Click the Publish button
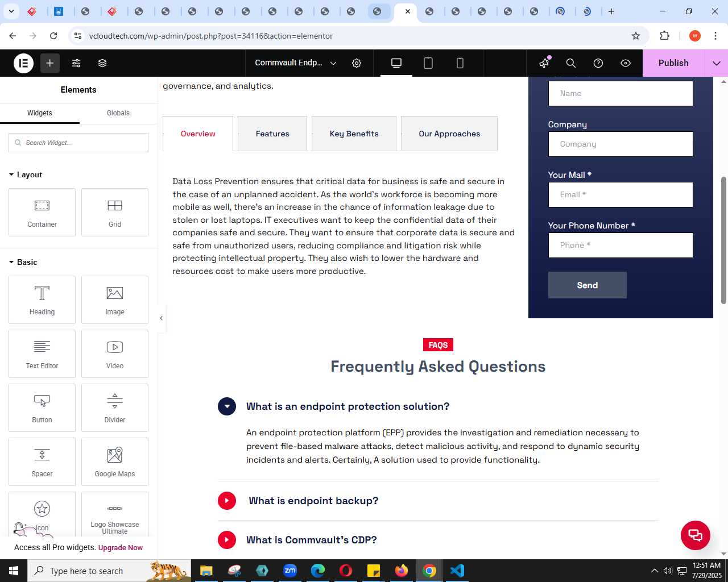 [673, 63]
